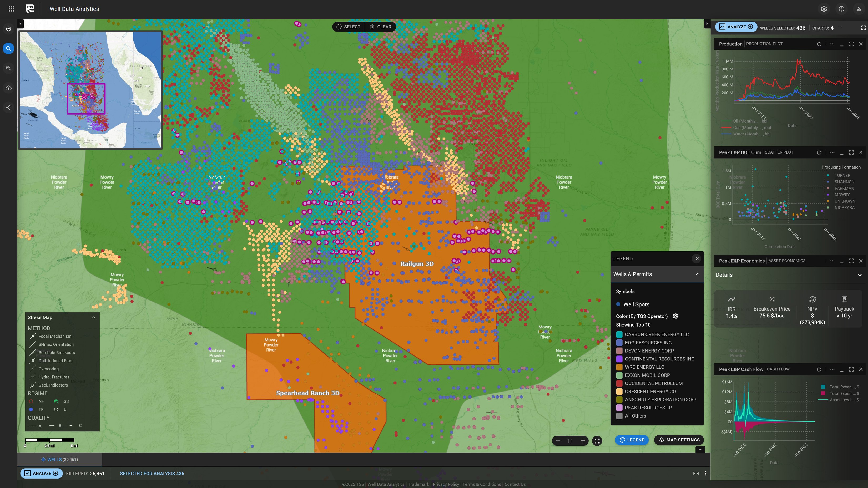Viewport: 868px width, 488px height.
Task: Expand the Details section in Peak E&P Economics
Action: pos(860,274)
